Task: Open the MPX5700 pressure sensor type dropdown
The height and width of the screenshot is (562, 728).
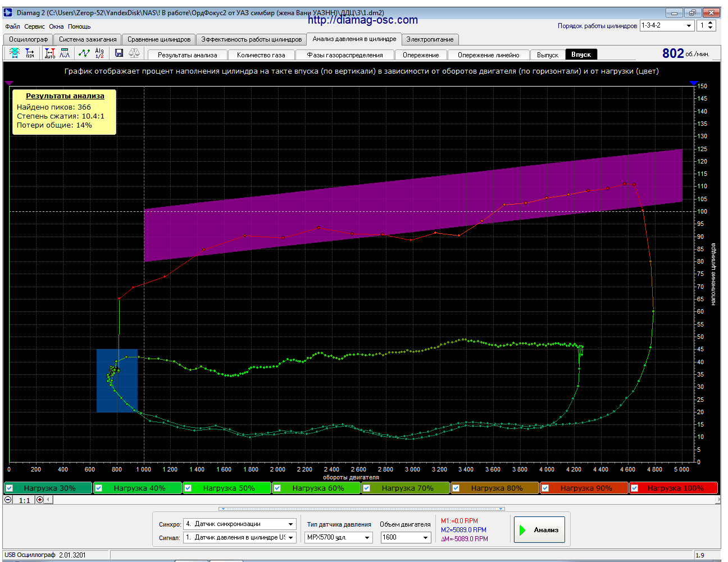Action: pyautogui.click(x=339, y=537)
